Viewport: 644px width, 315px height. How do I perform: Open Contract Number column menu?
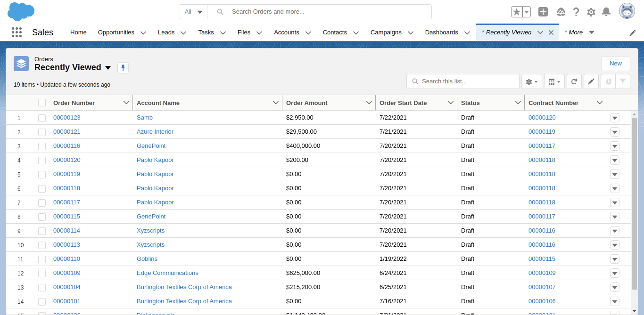[600, 103]
